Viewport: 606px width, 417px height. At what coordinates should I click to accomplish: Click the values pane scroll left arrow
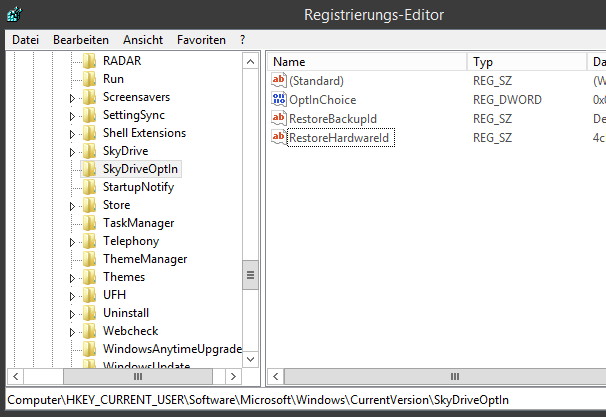point(276,376)
